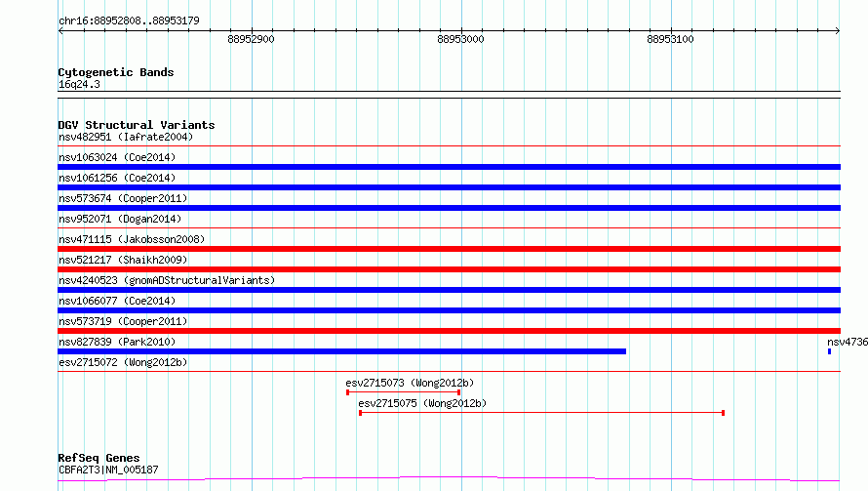The image size is (868, 491).
Task: Open the DGV Structural Variants track title
Action: (137, 125)
